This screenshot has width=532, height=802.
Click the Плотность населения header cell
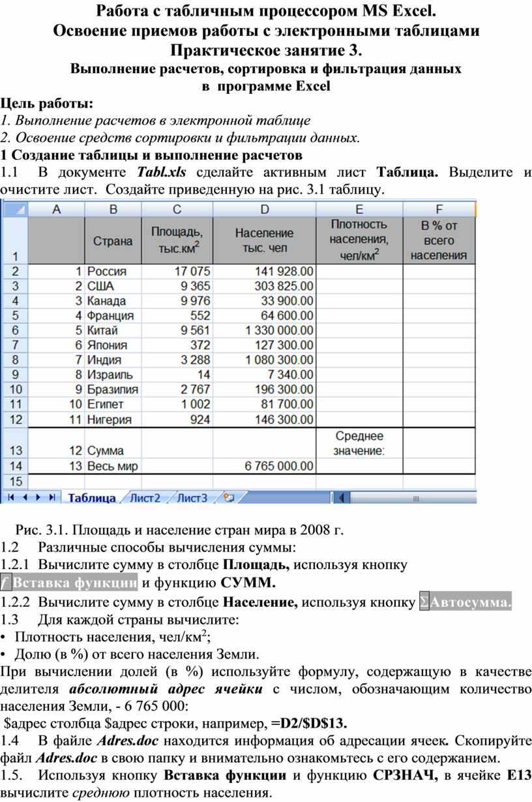click(359, 240)
